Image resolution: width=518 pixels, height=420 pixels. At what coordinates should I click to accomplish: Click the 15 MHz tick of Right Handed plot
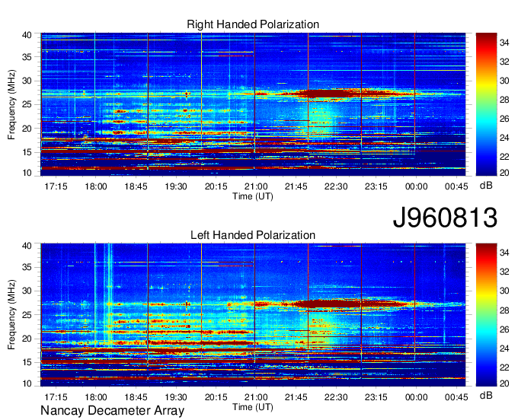[x=27, y=152]
